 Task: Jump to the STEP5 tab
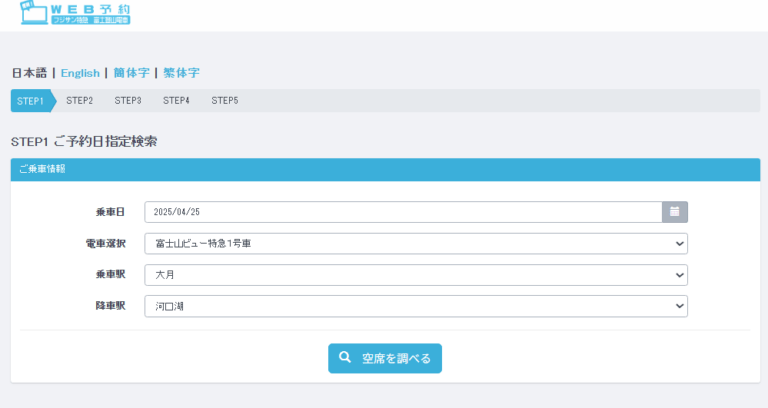click(225, 101)
